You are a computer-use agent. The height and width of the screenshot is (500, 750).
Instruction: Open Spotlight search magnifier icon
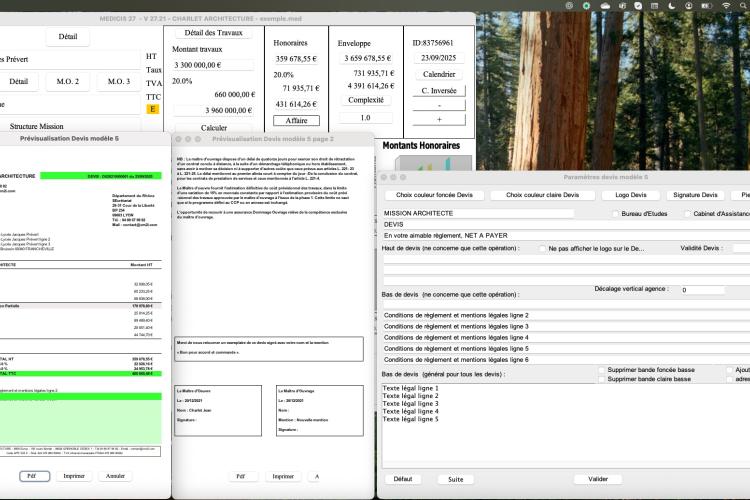(x=743, y=6)
